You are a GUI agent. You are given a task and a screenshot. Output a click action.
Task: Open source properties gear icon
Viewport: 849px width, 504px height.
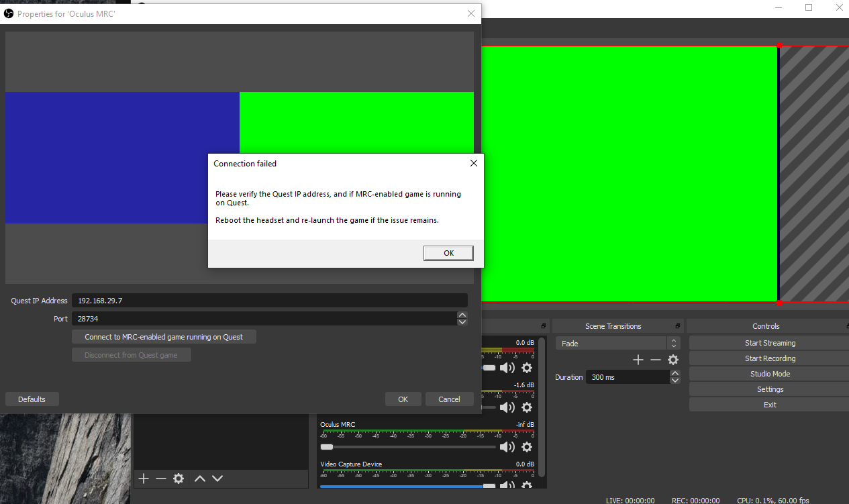pos(179,478)
